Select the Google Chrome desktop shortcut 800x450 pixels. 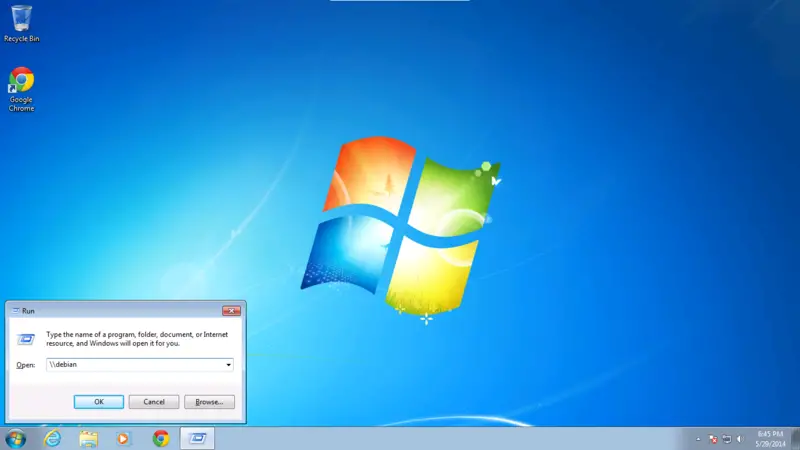coord(21,89)
